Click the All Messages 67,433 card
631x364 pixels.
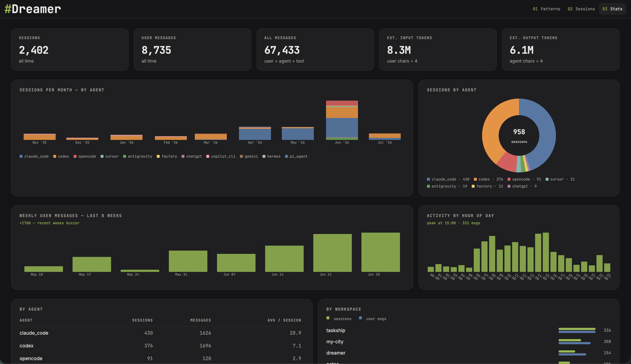tap(315, 49)
